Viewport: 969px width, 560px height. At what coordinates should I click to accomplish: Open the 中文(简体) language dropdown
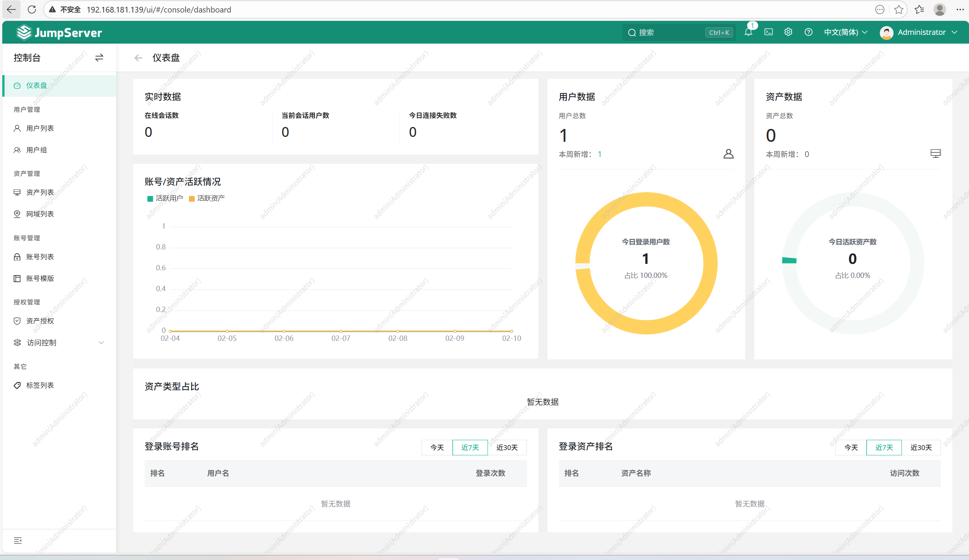(x=845, y=32)
